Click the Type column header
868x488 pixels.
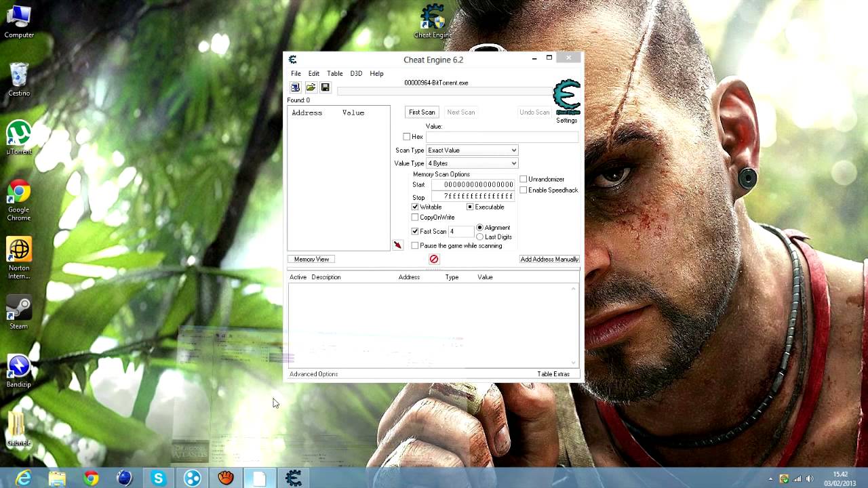click(452, 277)
